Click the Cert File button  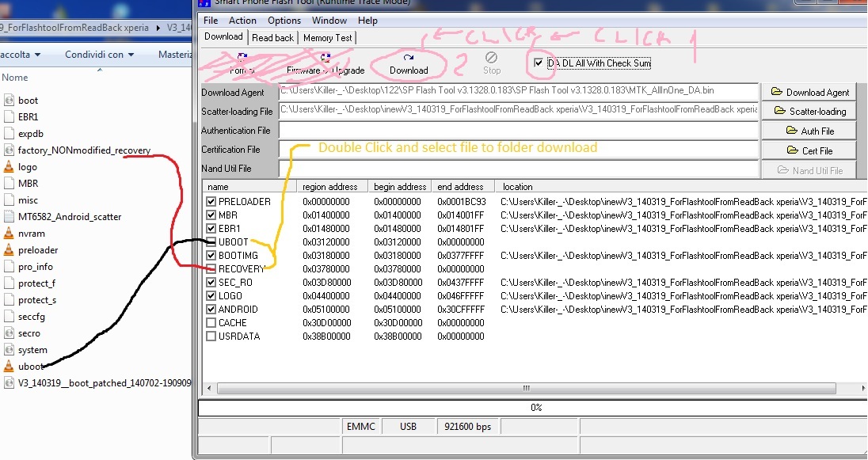[x=809, y=150]
